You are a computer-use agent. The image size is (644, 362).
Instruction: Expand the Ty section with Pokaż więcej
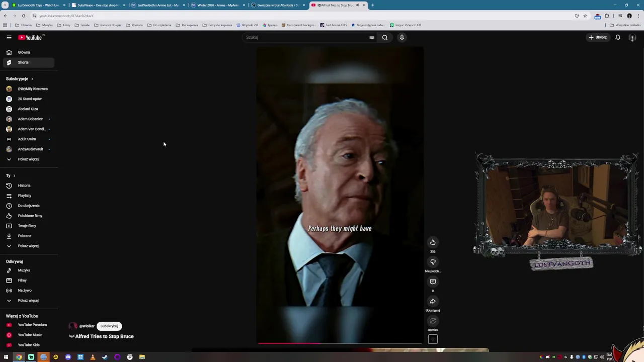click(28, 246)
